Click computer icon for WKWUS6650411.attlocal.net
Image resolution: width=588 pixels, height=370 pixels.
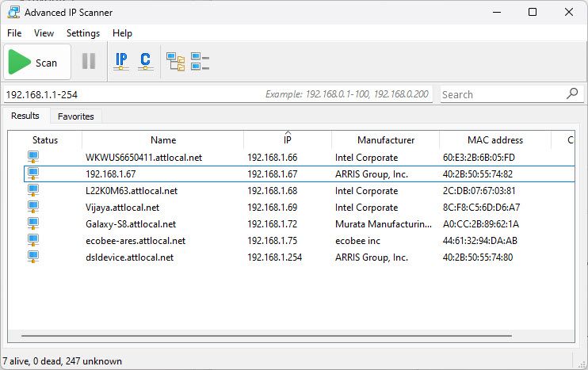click(x=33, y=157)
